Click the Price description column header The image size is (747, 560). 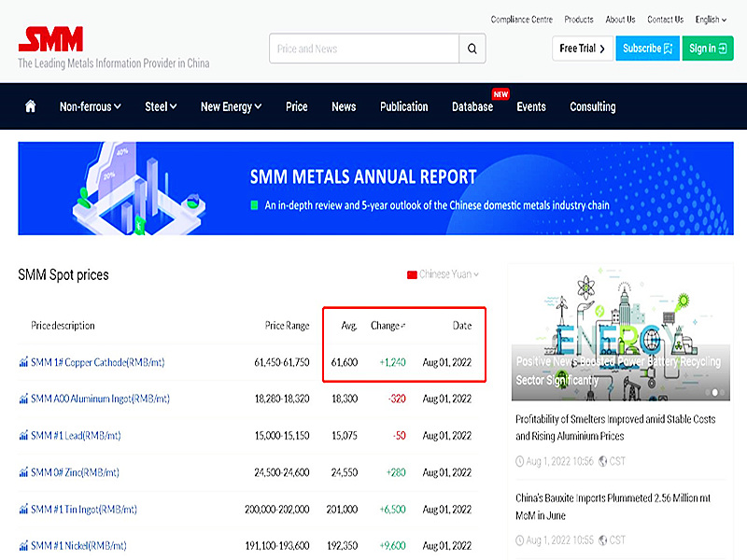click(x=63, y=326)
